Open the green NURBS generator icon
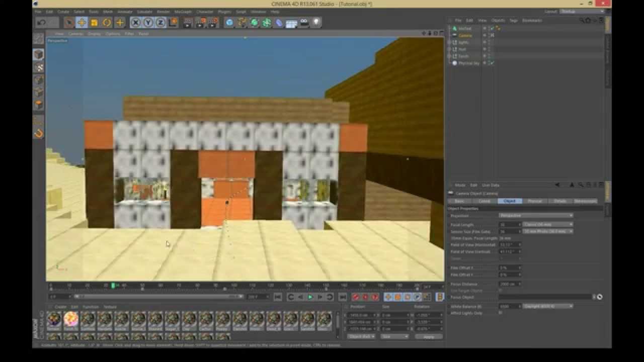The image size is (644, 362). click(x=255, y=23)
